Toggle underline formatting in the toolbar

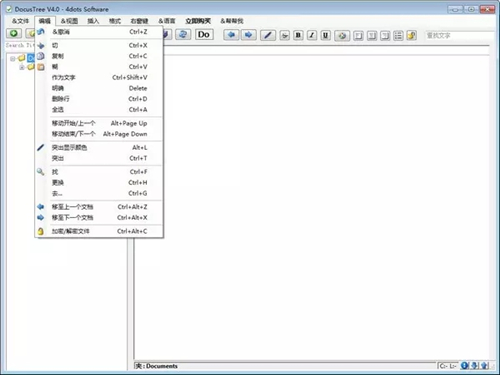point(326,35)
